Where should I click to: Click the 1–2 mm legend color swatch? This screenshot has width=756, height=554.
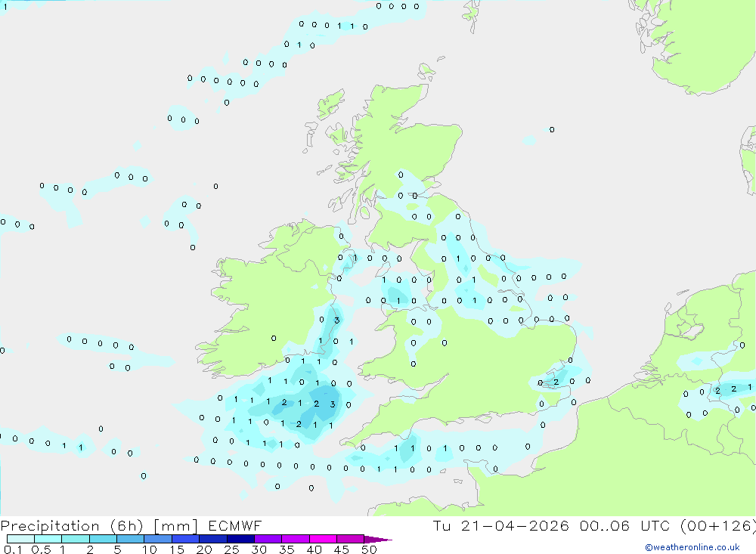click(76, 539)
